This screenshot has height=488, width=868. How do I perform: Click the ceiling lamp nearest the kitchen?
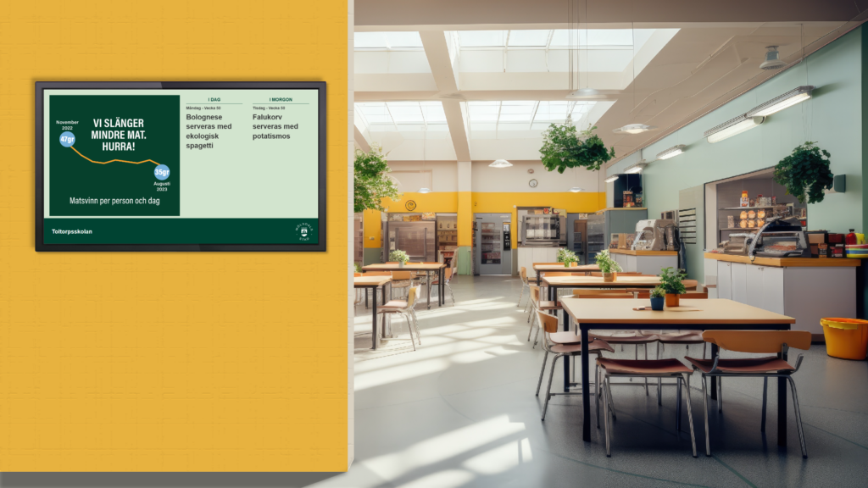[575, 191]
